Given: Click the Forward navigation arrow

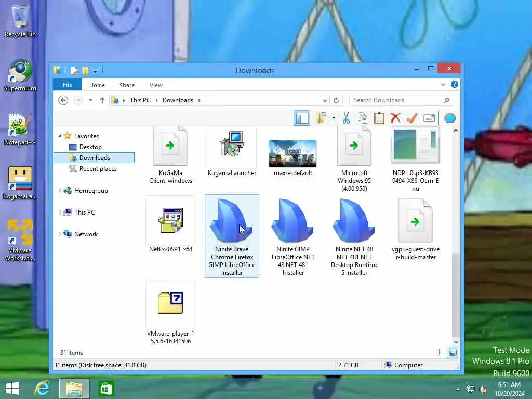Looking at the screenshot, I should coord(78,100).
